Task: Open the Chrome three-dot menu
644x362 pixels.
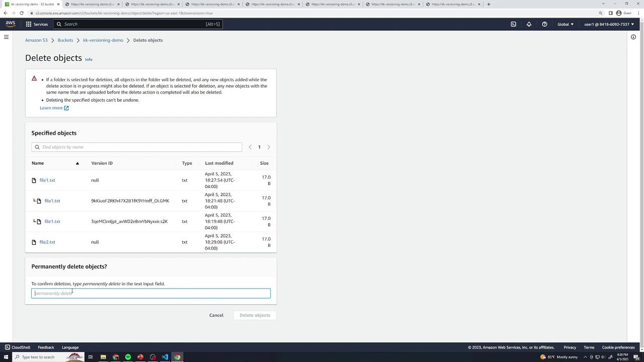Action: pos(638,13)
